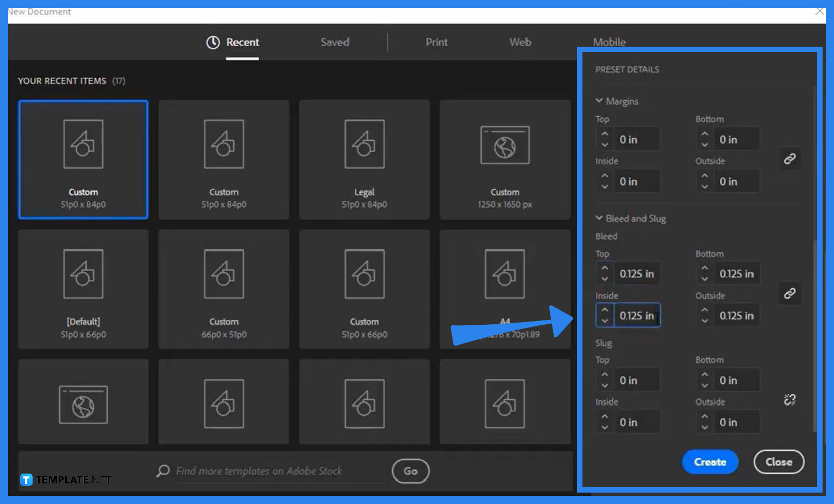
Task: Collapse the Bleed and Slug section
Action: click(600, 218)
